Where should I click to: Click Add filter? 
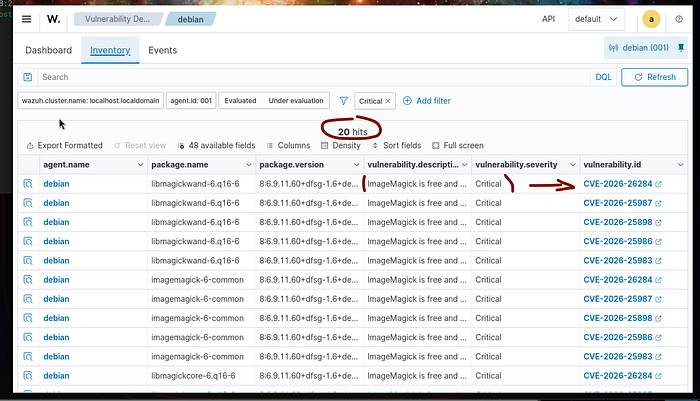point(427,101)
